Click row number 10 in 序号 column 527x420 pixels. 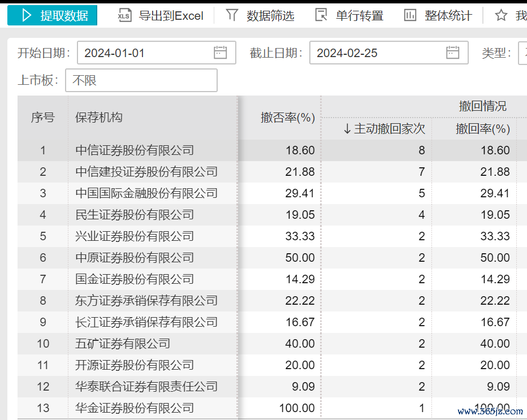[x=43, y=344]
